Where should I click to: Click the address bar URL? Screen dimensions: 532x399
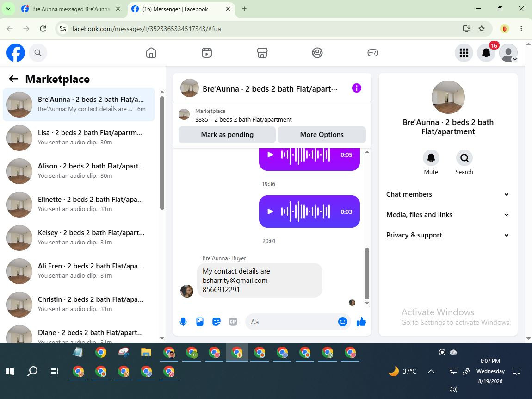146,29
